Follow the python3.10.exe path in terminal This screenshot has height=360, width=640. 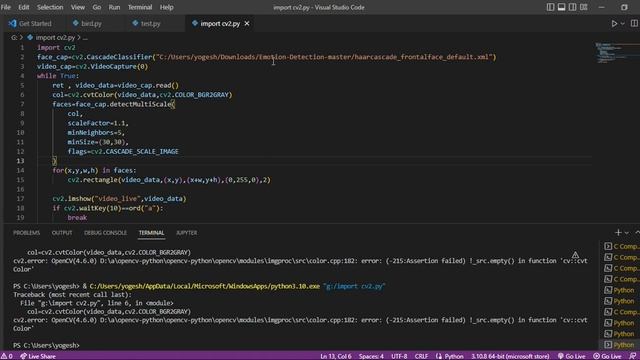click(204, 286)
